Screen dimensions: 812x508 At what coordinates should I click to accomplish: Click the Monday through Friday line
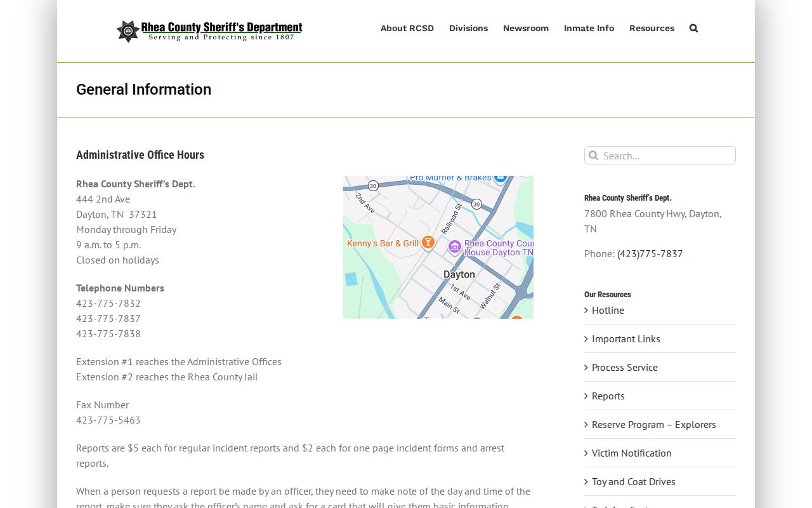pyautogui.click(x=126, y=229)
